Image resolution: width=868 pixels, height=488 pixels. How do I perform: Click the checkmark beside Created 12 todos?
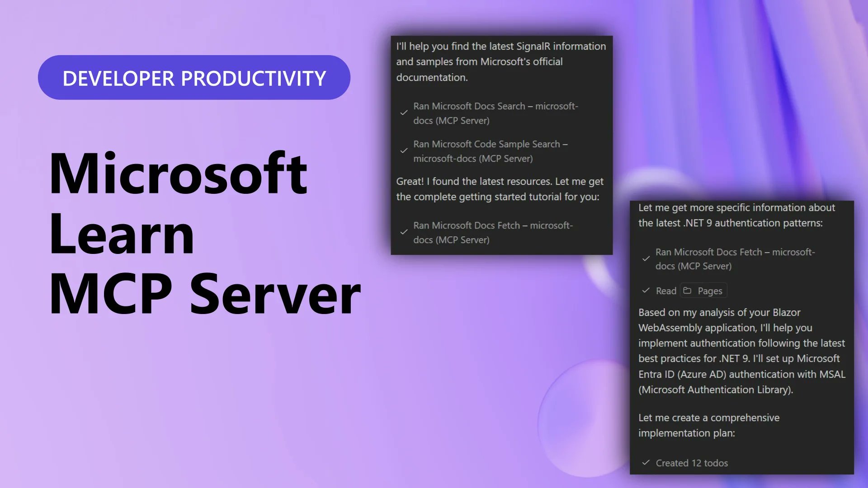tap(646, 463)
